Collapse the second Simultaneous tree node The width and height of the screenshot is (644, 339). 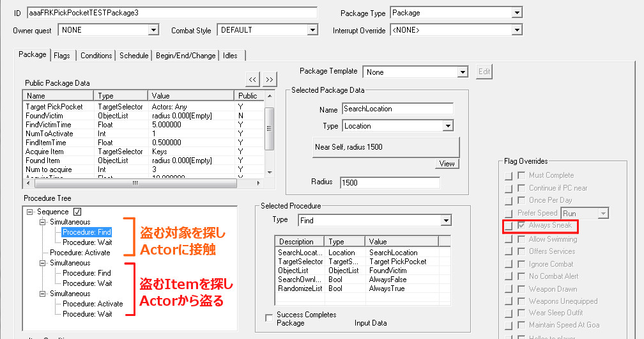[42, 263]
